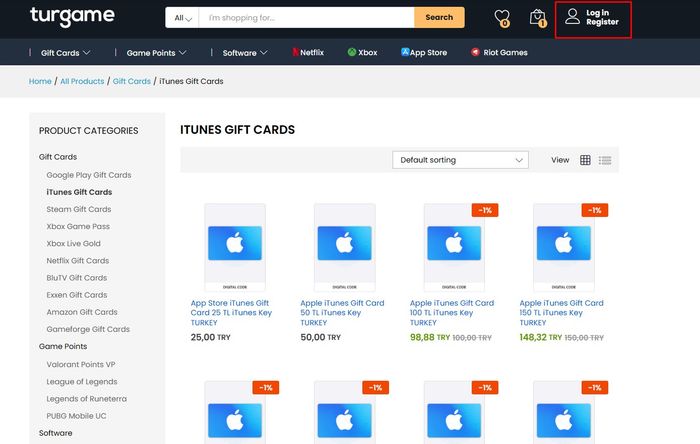Click the 148,32 TRY price
The image size is (700, 444).
coord(541,337)
